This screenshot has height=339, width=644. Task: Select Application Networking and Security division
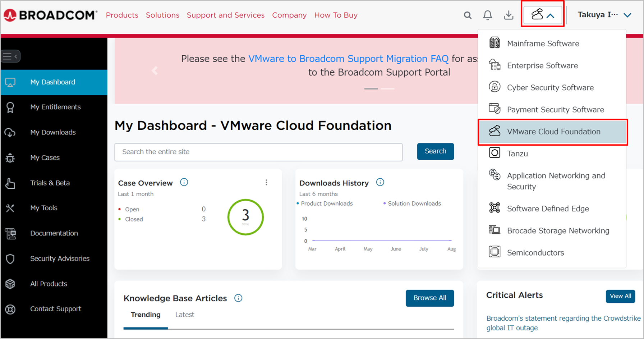(x=552, y=181)
